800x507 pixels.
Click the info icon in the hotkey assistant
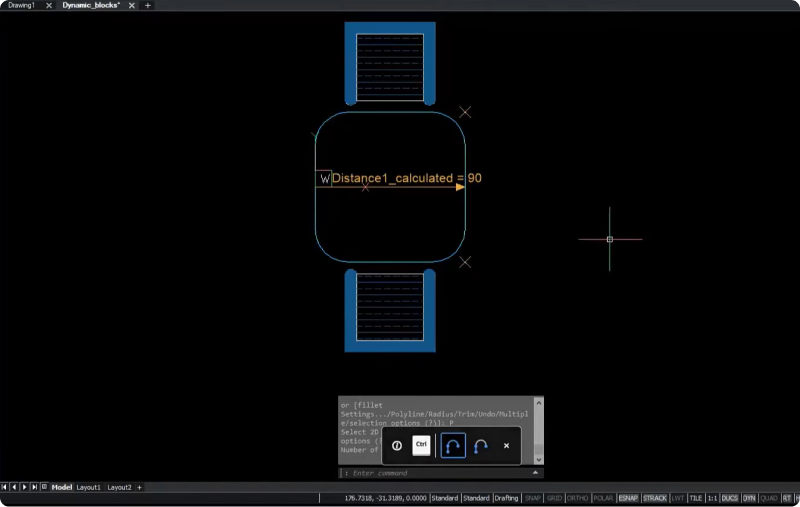(397, 446)
